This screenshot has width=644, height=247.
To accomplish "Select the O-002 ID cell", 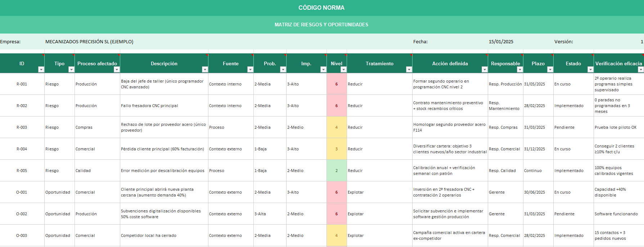I will coord(22,214).
